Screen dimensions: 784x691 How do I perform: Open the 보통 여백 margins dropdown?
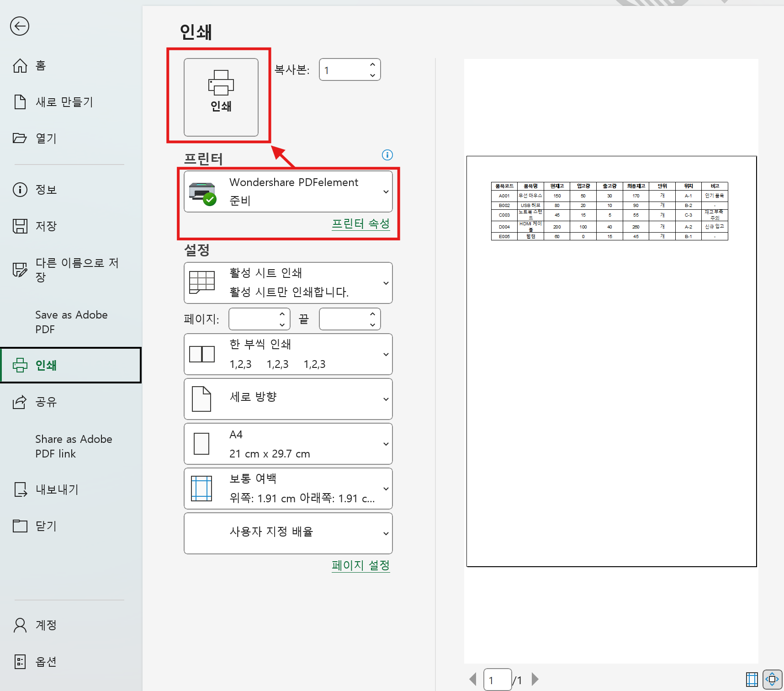[x=288, y=489]
